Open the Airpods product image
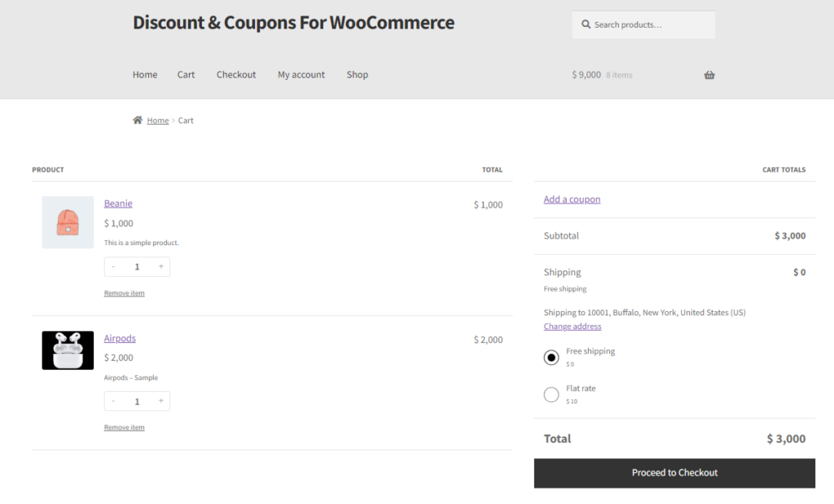This screenshot has height=504, width=834. 68,350
